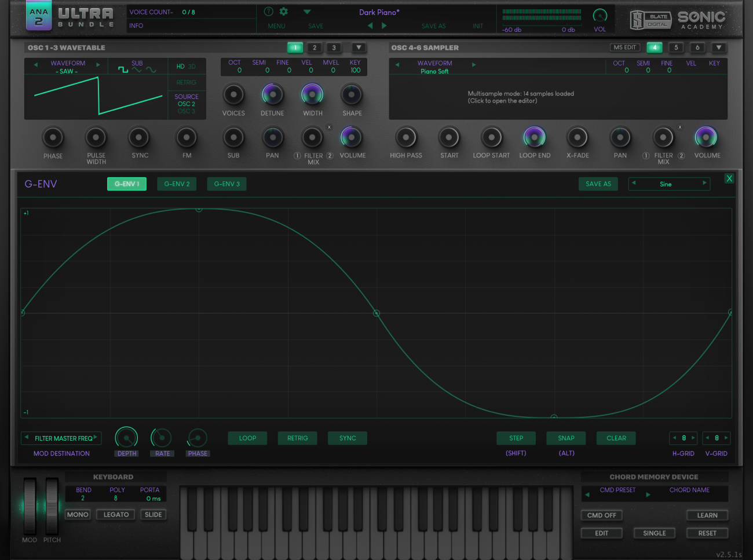Toggle HD mode on oscillator

[180, 67]
